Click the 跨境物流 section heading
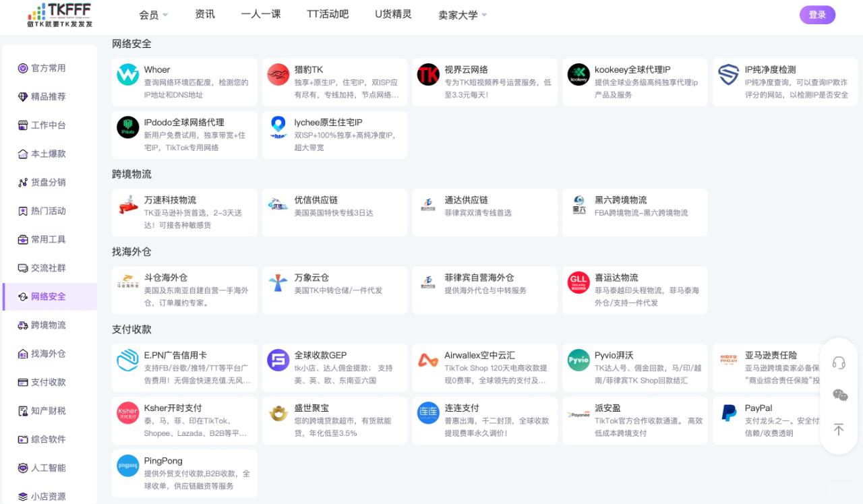This screenshot has width=863, height=504. pos(131,174)
